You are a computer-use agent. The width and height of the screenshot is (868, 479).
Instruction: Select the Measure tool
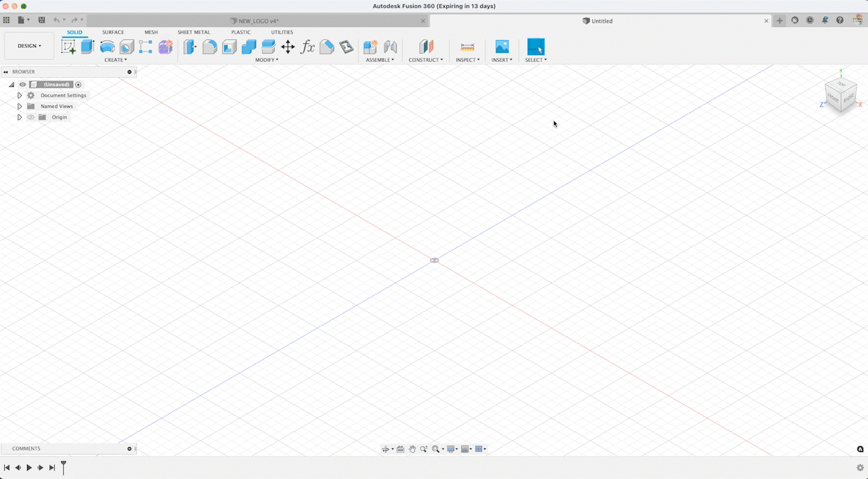coord(467,47)
